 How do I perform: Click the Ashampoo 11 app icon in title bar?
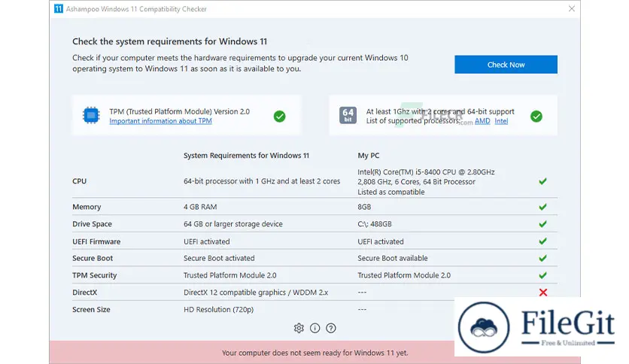59,9
